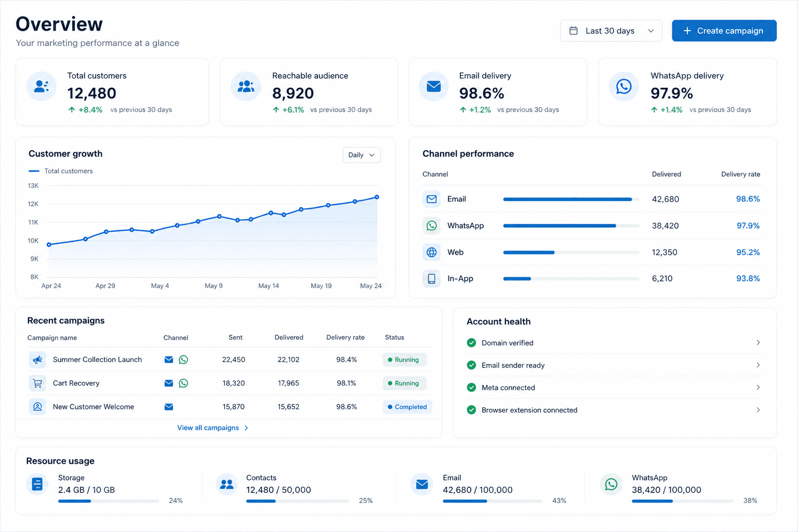Click the Summer Collection Launch campaign name

(x=97, y=360)
